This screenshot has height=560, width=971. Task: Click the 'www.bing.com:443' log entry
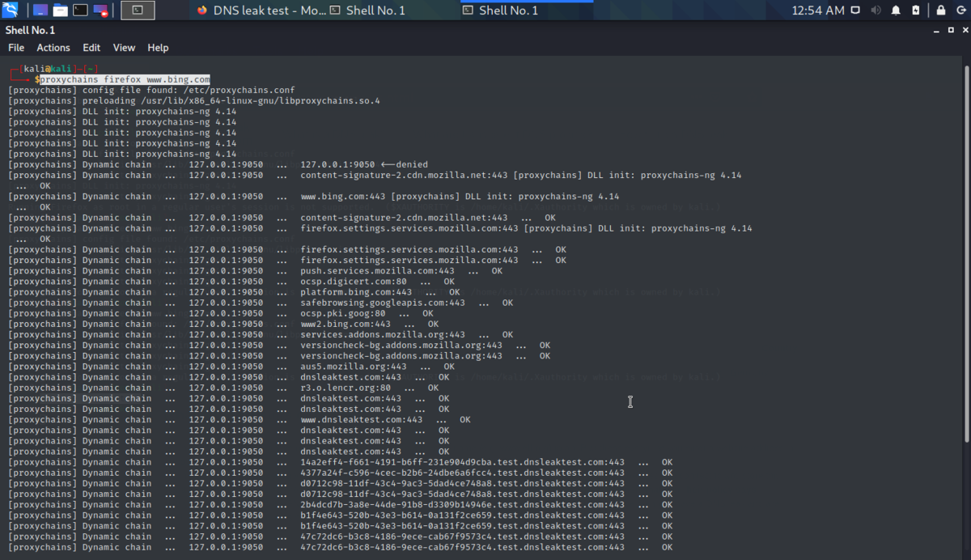[x=343, y=197]
